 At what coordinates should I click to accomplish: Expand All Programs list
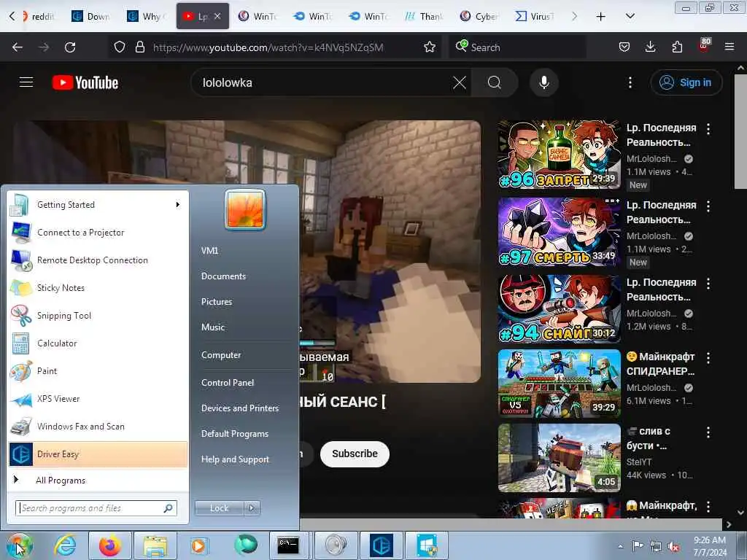[x=98, y=480]
